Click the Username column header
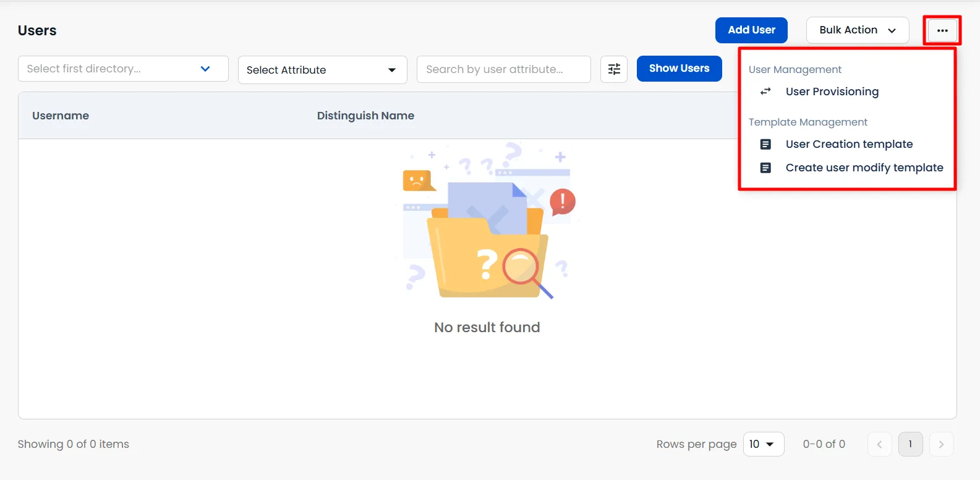980x480 pixels. [x=61, y=116]
